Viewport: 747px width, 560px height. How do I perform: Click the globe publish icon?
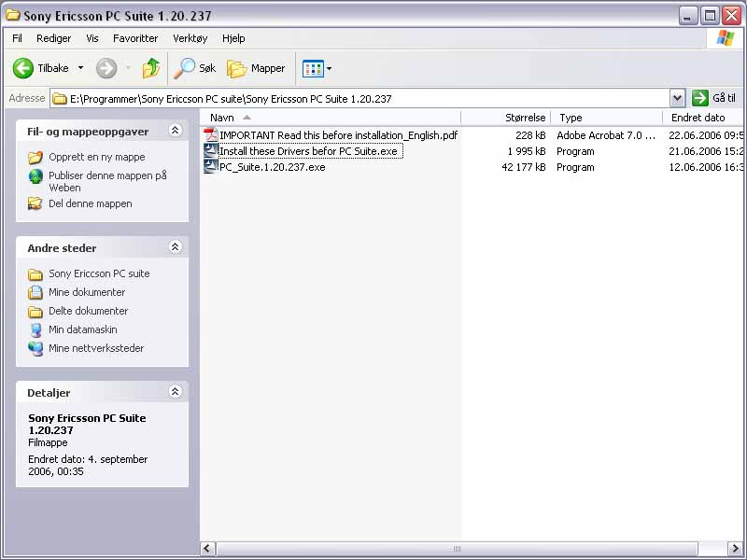(x=35, y=176)
